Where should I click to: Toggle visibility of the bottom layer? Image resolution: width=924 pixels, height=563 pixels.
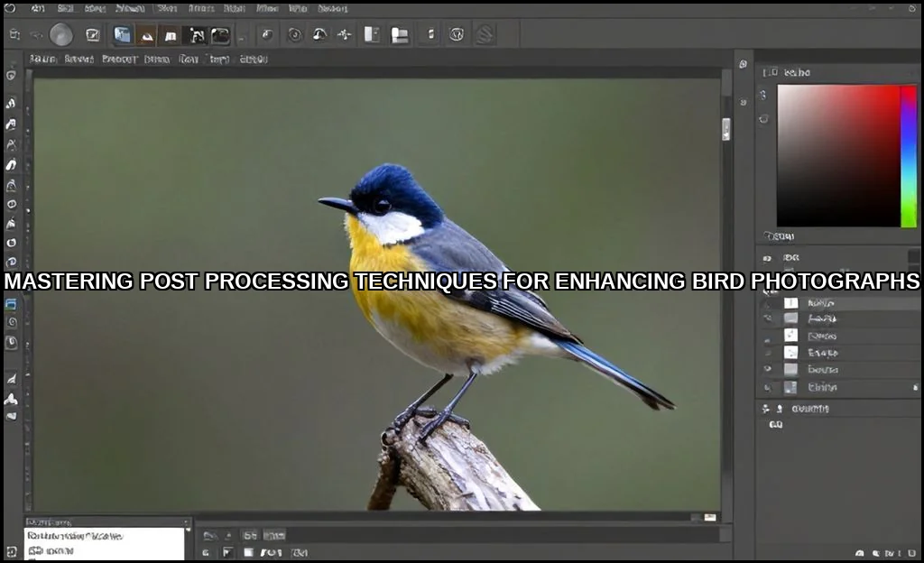coord(768,387)
